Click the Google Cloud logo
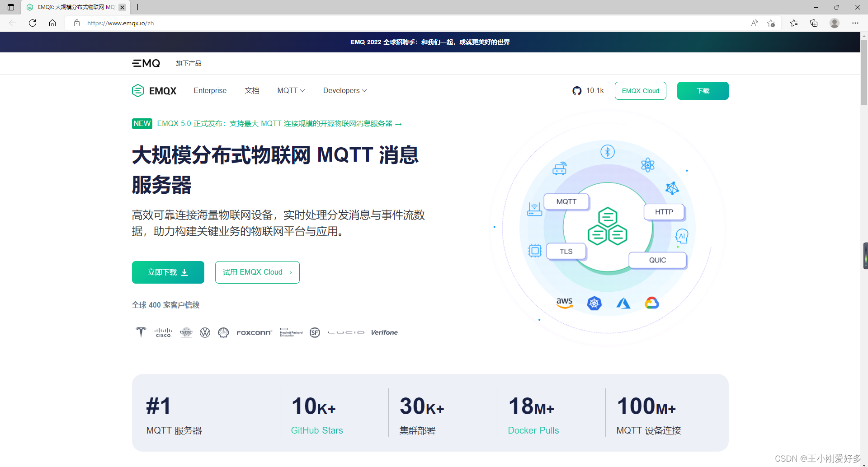Screen dimensions: 868x467 [652, 303]
